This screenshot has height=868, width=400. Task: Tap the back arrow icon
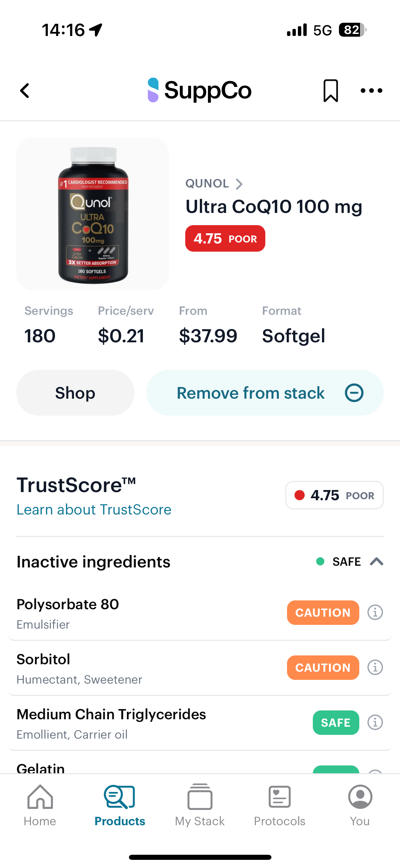click(x=25, y=91)
